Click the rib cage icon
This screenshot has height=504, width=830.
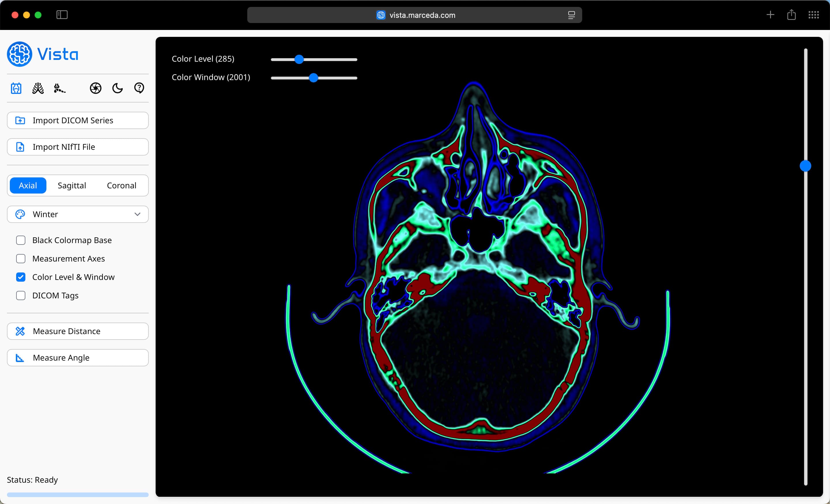(38, 88)
